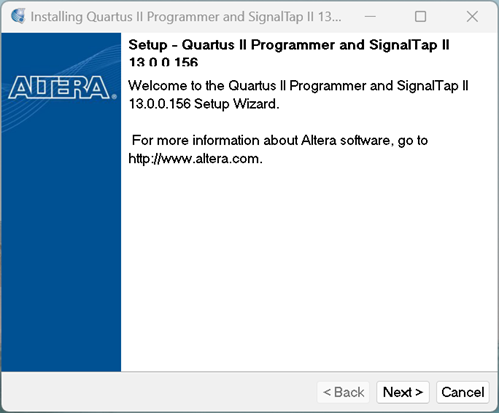Click the 'For more information about Altera software' text
Screen dimensions: 499x413
tap(280, 140)
